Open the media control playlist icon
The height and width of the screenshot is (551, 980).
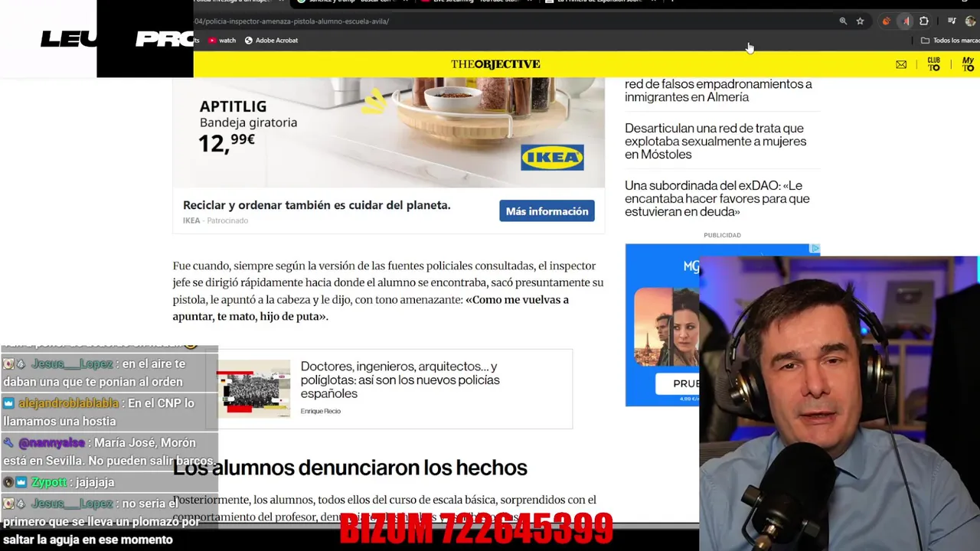pyautogui.click(x=952, y=21)
